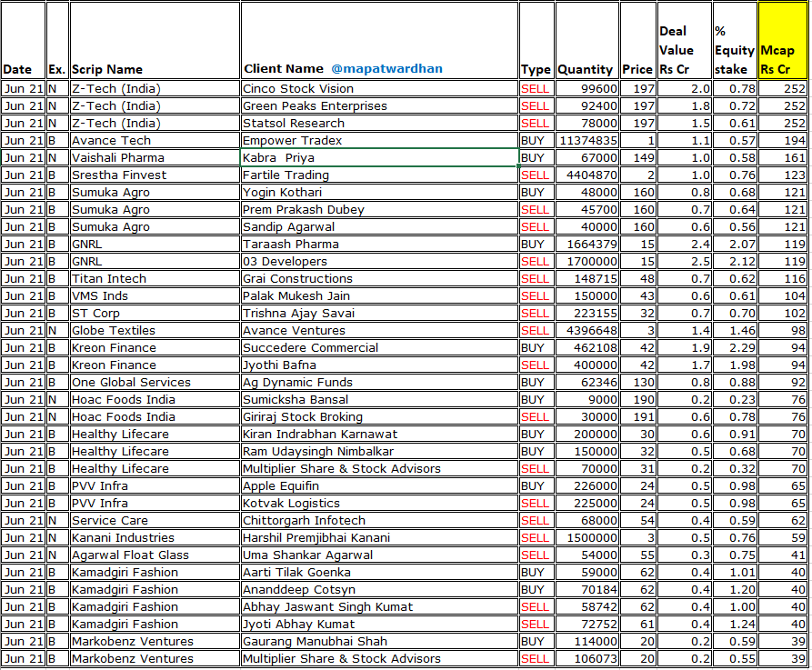Screen dimensions: 812x670
Task: Select scrip cell 'Agarwal Float Glass'
Action: point(155,555)
